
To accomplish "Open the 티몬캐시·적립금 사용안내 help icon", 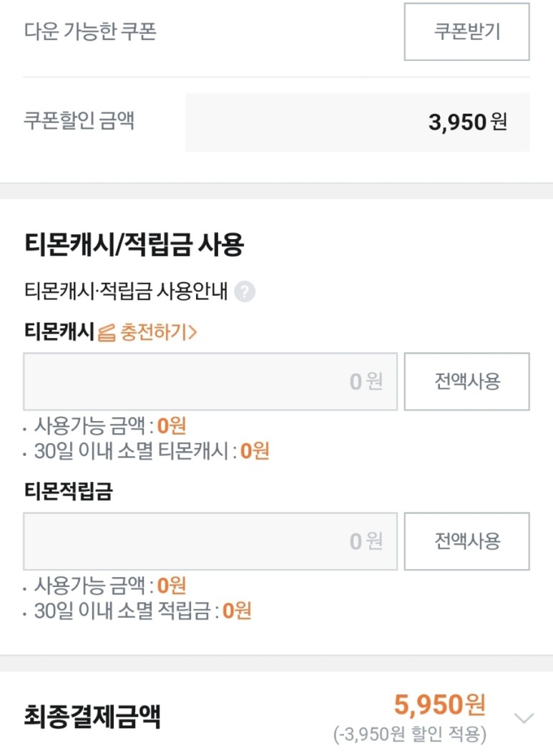I will click(x=245, y=292).
